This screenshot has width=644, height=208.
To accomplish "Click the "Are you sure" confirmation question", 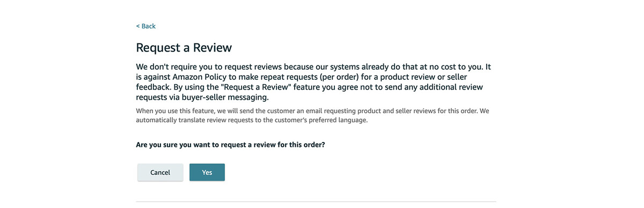I will pos(230,145).
